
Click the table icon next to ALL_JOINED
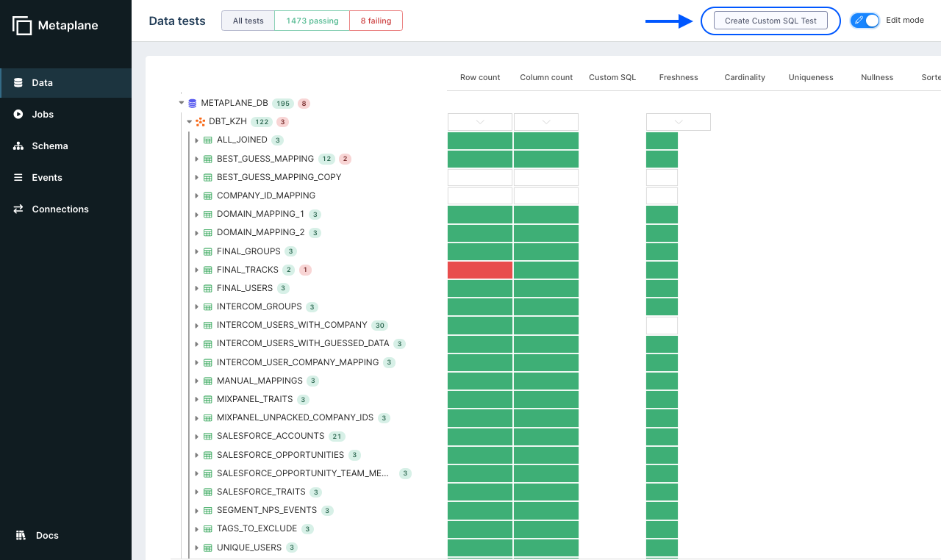[x=208, y=140]
